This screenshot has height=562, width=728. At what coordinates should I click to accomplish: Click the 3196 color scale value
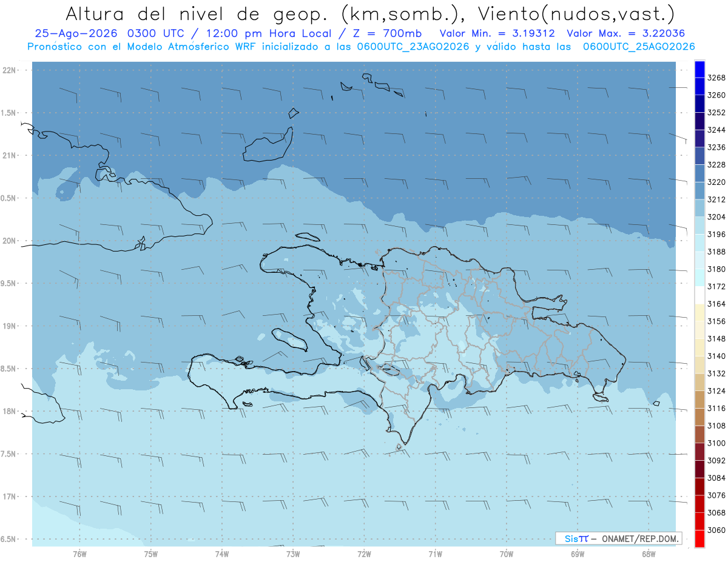point(716,234)
